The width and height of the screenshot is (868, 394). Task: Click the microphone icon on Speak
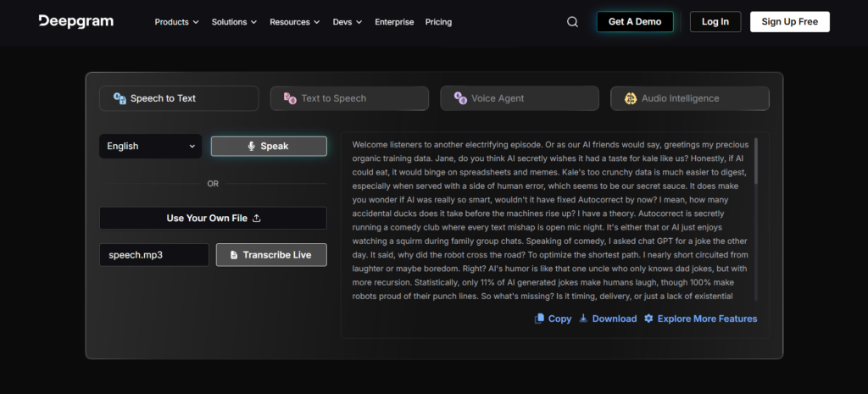[x=252, y=147]
